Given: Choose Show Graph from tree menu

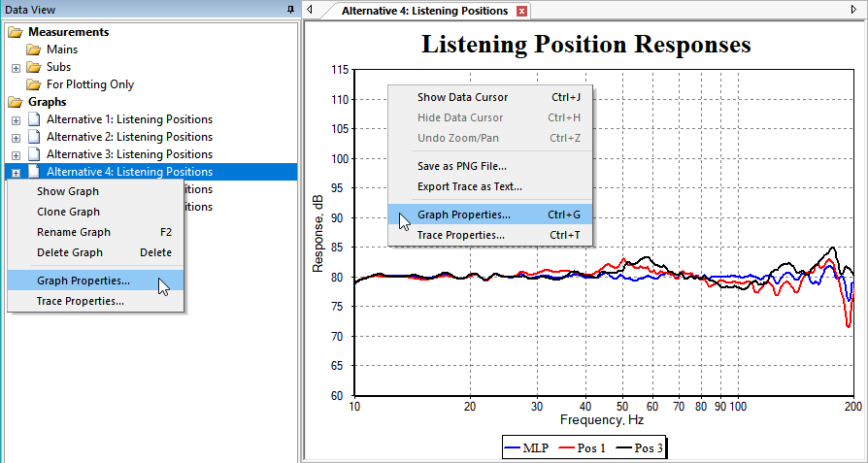Looking at the screenshot, I should pyautogui.click(x=95, y=192).
